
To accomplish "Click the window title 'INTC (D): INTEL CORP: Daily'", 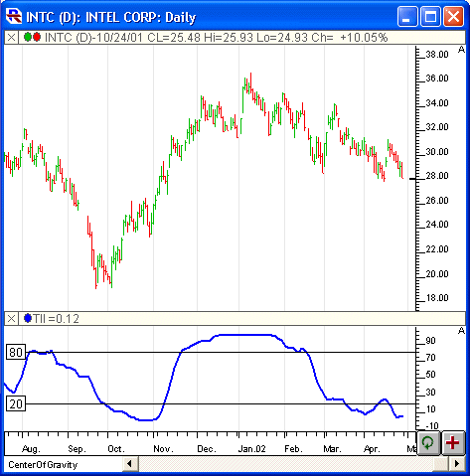I will coord(111,17).
